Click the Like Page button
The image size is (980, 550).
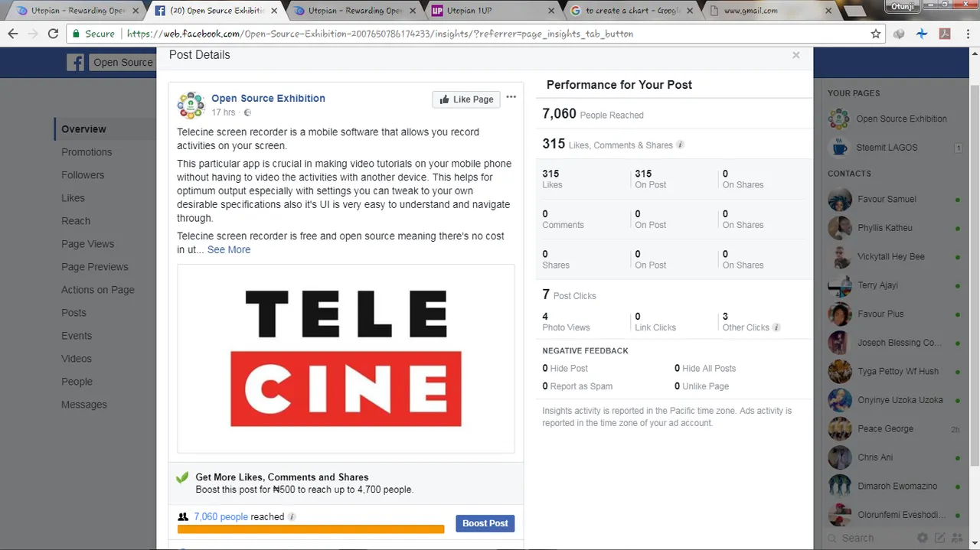[466, 99]
